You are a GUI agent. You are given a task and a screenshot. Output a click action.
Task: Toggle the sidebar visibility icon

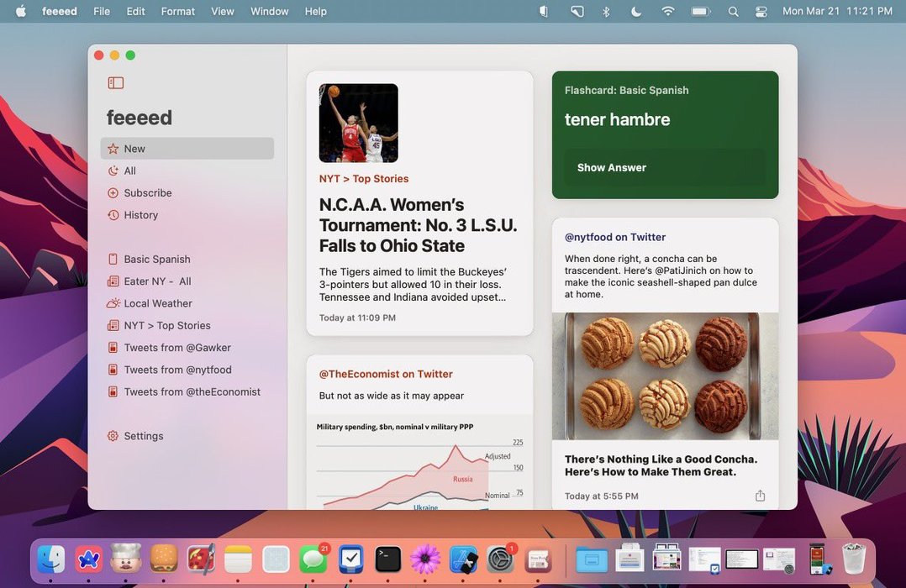click(x=116, y=83)
